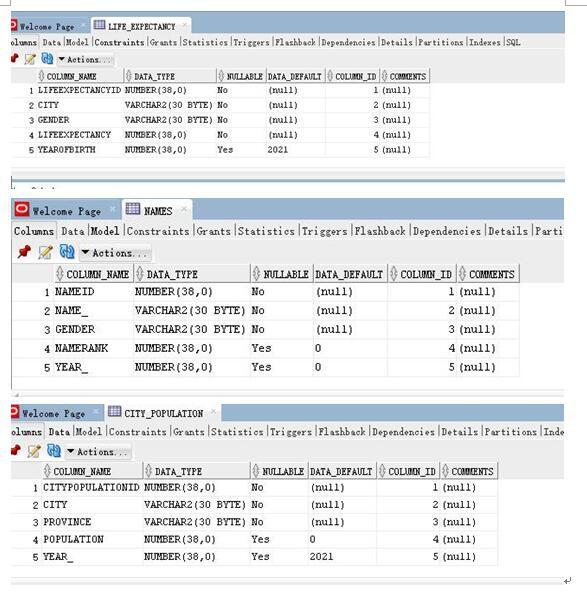The width and height of the screenshot is (587, 597).
Task: Click Oracle icon on NAMES panel Welcome Page tab
Action: (x=22, y=209)
